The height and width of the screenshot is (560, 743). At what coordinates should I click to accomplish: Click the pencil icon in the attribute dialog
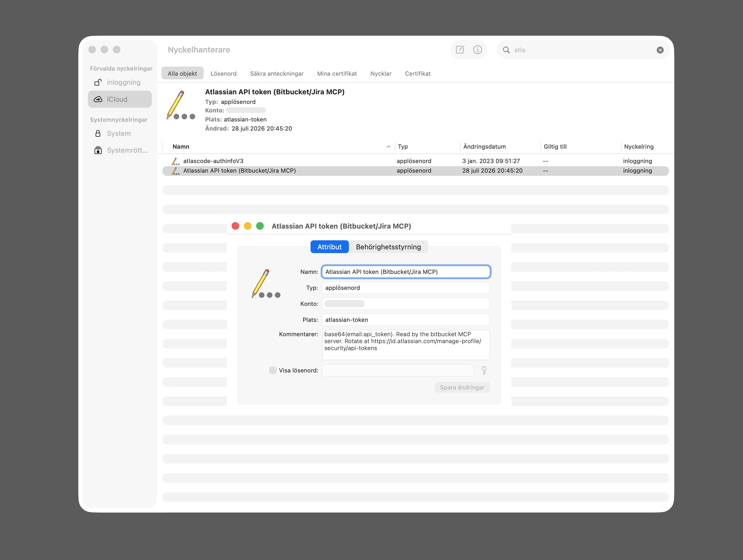coord(266,283)
